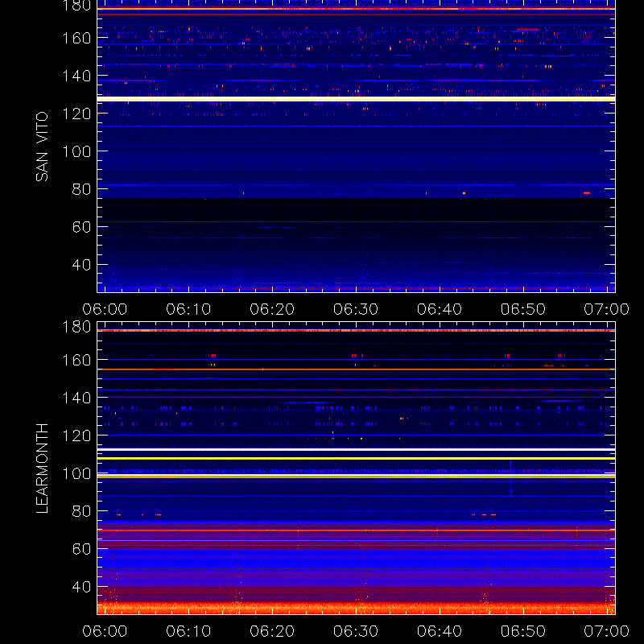Click 07:00 time label under Learmonth plot
Image resolution: width=644 pixels, height=644 pixels.
pyautogui.click(x=607, y=631)
